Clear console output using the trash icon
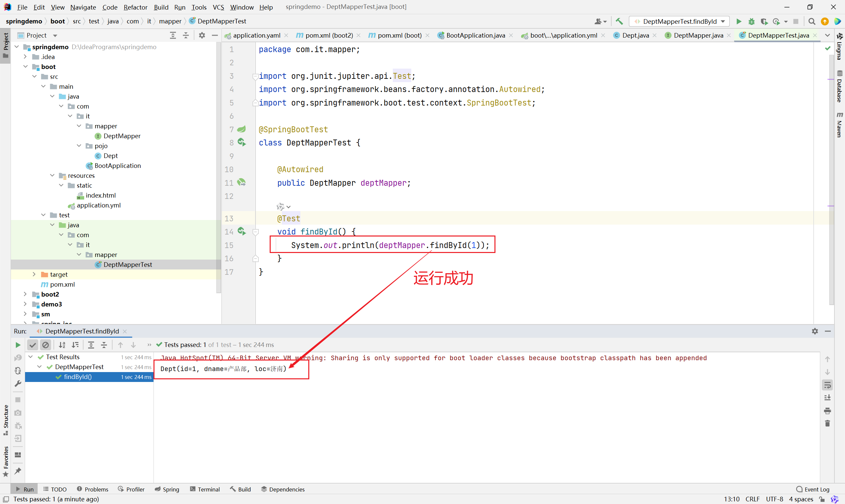845x504 pixels. tap(827, 424)
